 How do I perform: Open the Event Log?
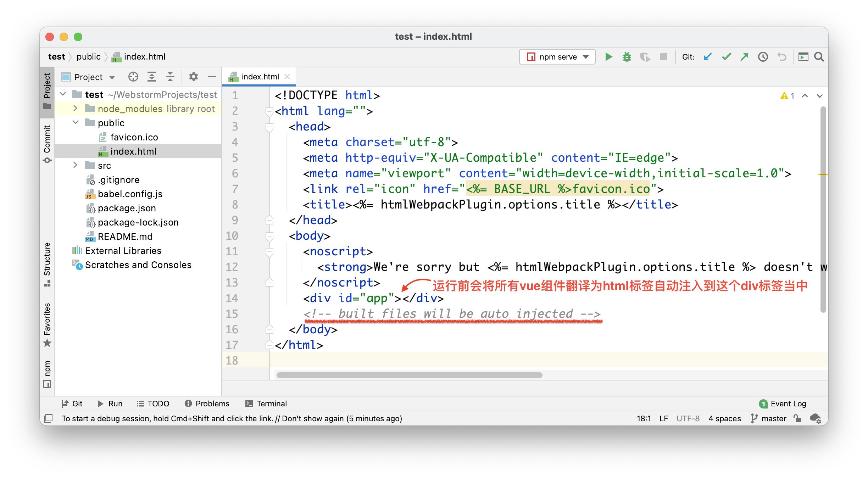[783, 404]
